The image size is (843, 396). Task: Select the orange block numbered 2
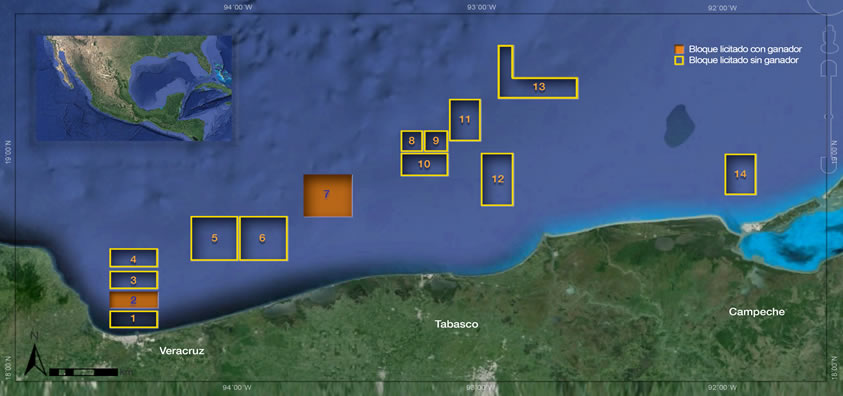(133, 300)
